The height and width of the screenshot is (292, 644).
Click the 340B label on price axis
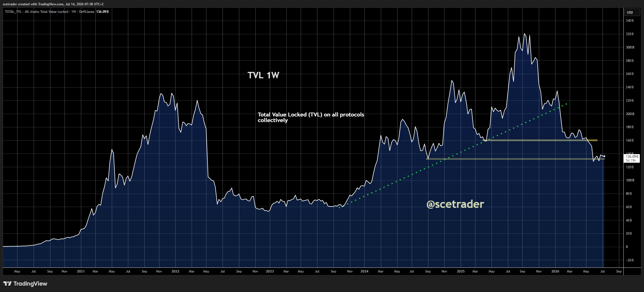pos(630,21)
